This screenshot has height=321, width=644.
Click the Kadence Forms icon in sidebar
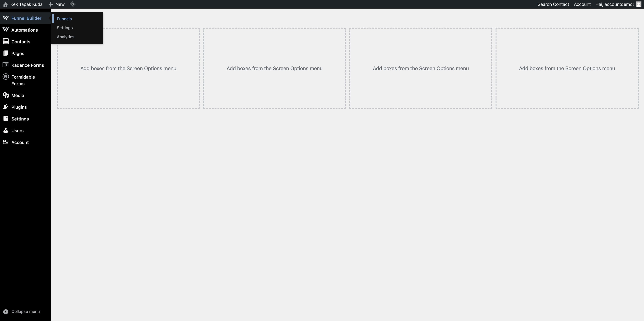pyautogui.click(x=6, y=65)
